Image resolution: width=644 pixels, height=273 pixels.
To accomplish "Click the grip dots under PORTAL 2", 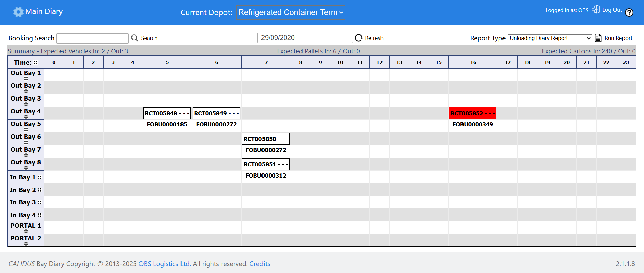I will [x=26, y=244].
